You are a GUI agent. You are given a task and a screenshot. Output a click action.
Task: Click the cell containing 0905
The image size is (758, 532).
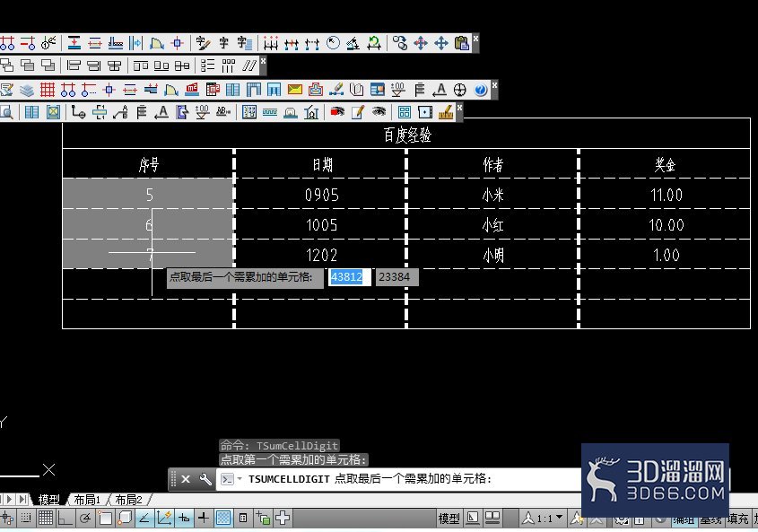321,195
